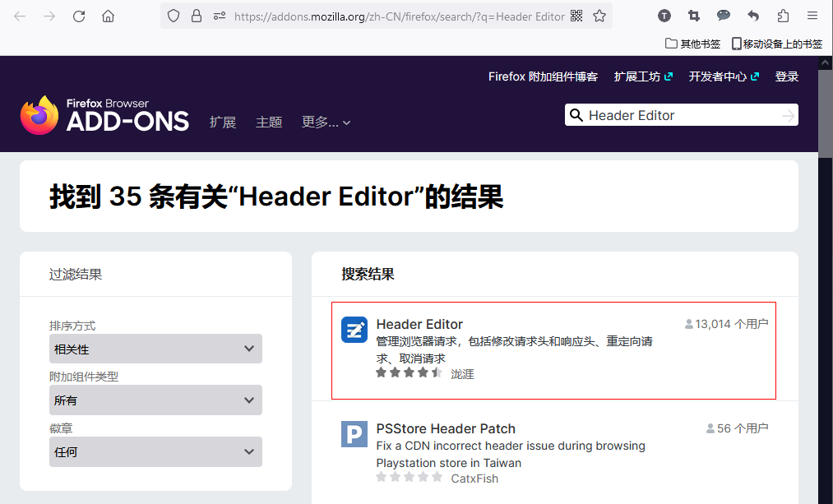Open the PSStore Header Patch result title
833x504 pixels.
pos(446,428)
